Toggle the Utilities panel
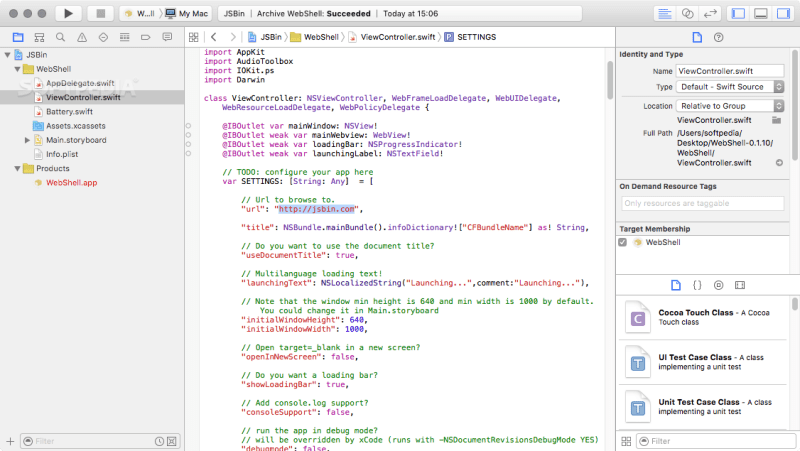The width and height of the screenshot is (800, 451). pos(783,14)
